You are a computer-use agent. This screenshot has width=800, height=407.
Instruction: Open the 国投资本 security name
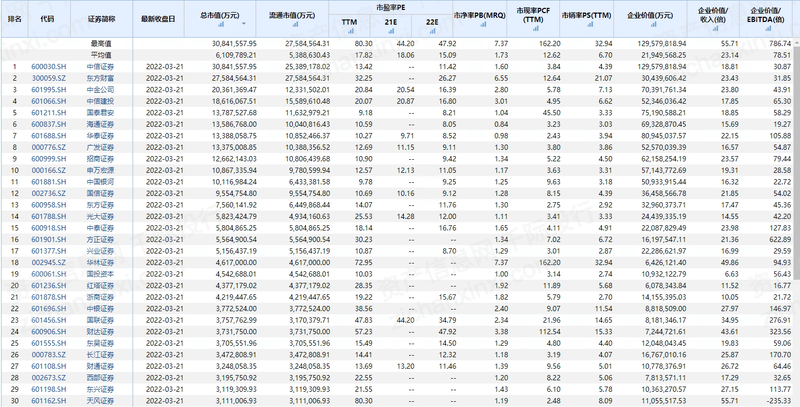101,274
